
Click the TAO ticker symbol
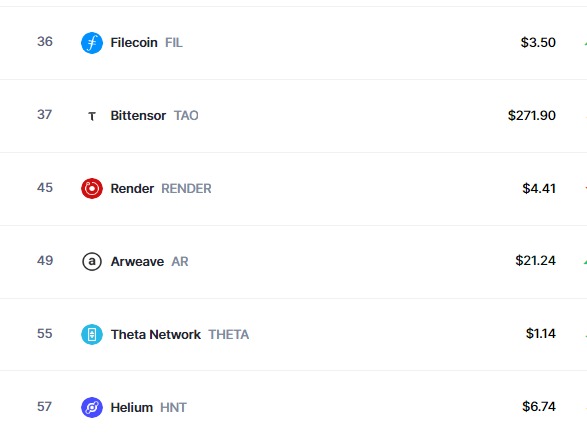[186, 116]
